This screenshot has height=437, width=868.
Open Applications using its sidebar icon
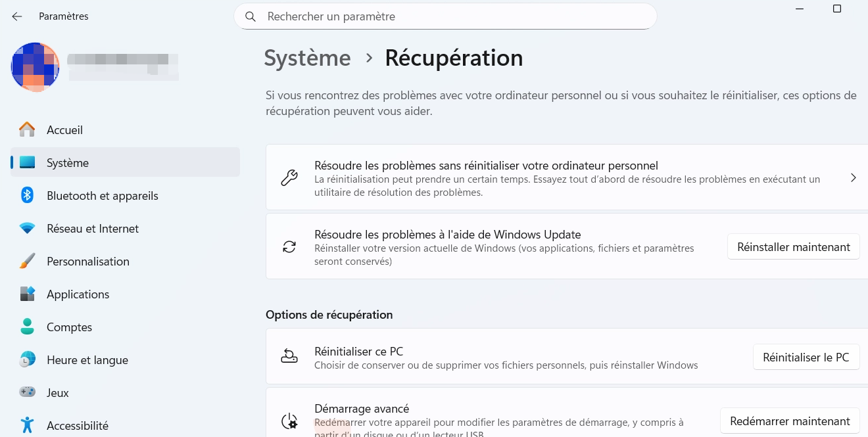tap(27, 294)
